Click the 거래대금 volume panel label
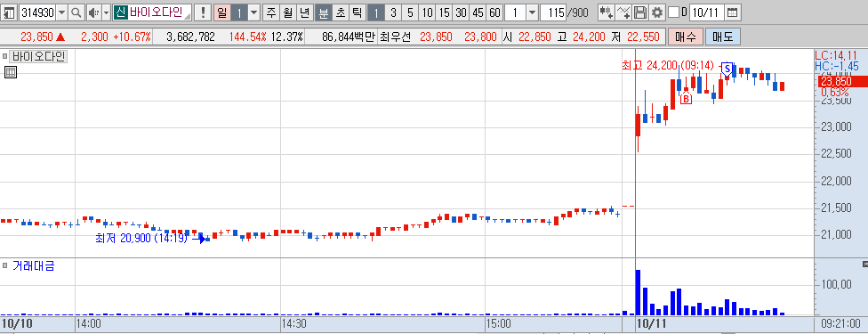This screenshot has height=334, width=868. (33, 265)
